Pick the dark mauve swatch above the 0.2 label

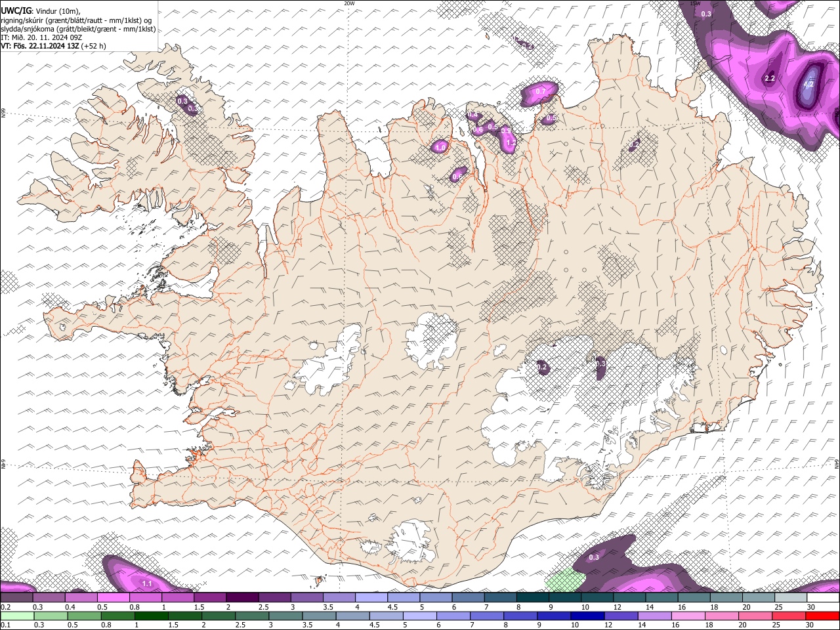(x=16, y=598)
